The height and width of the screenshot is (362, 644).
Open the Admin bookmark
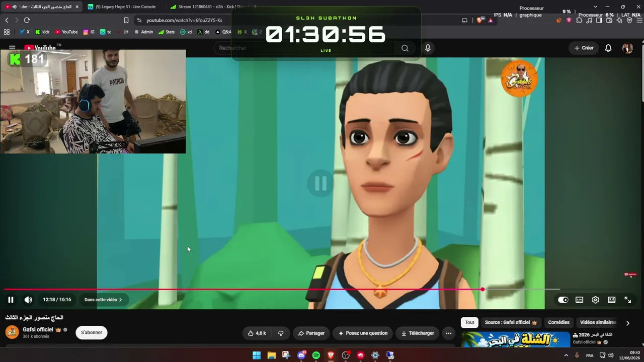[143, 32]
